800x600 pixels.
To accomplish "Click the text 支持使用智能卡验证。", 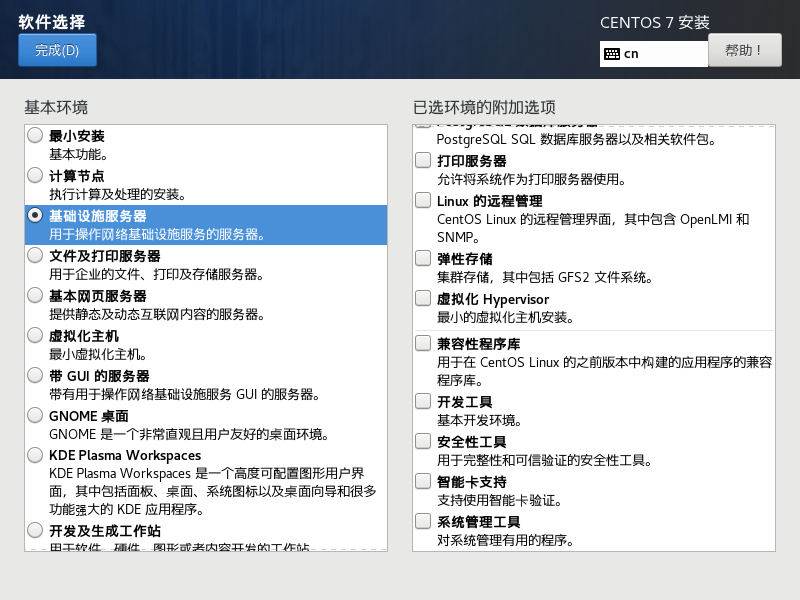I will pos(500,501).
